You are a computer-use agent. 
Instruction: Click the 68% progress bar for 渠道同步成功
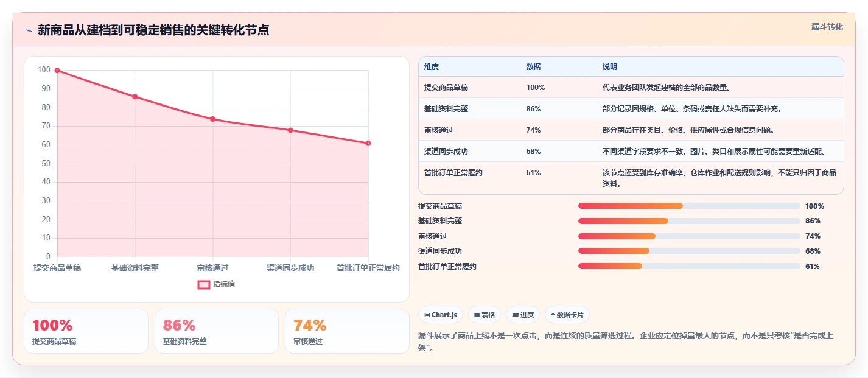tap(689, 251)
